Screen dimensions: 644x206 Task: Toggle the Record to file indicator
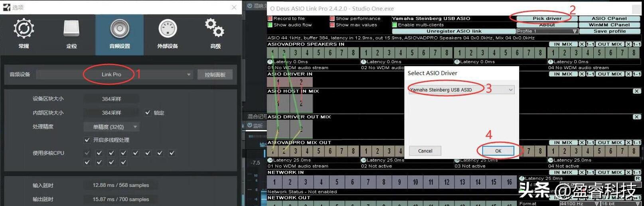pyautogui.click(x=270, y=18)
